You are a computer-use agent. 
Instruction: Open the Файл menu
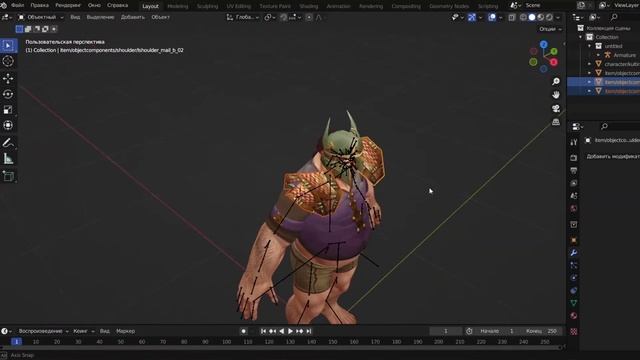(x=17, y=5)
